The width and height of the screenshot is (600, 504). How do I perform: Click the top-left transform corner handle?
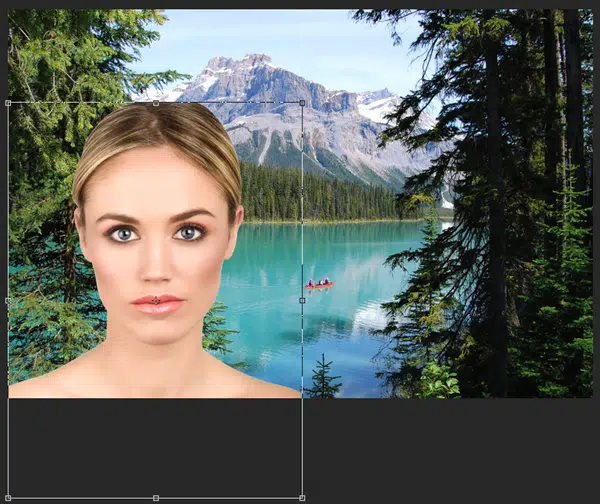click(x=8, y=102)
